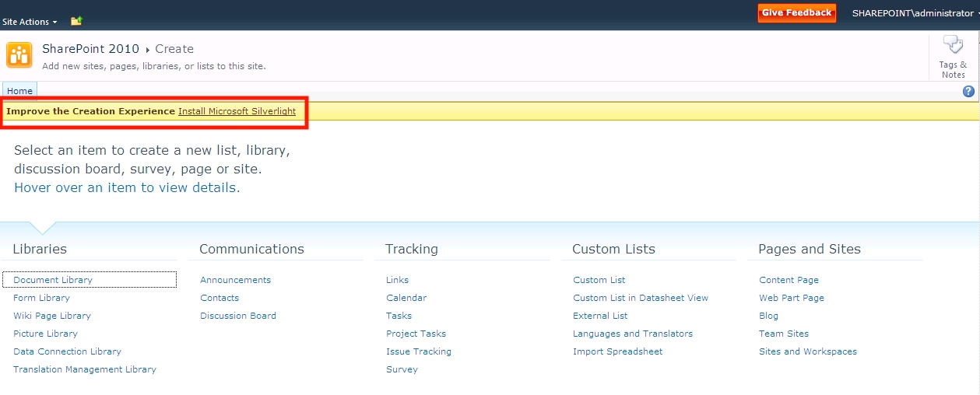This screenshot has width=980, height=395.
Task: Pick Translation Management Library
Action: (x=85, y=369)
